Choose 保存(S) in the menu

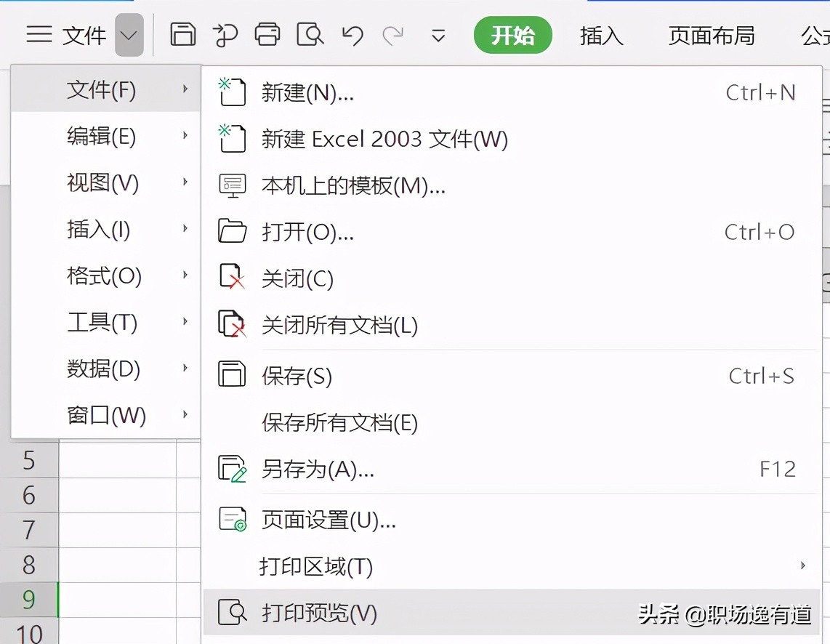[x=512, y=377]
